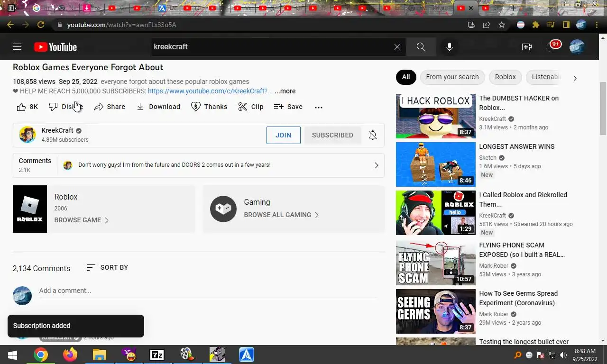Open the YouTube guide hamburger menu
The height and width of the screenshot is (364, 607).
tap(17, 47)
